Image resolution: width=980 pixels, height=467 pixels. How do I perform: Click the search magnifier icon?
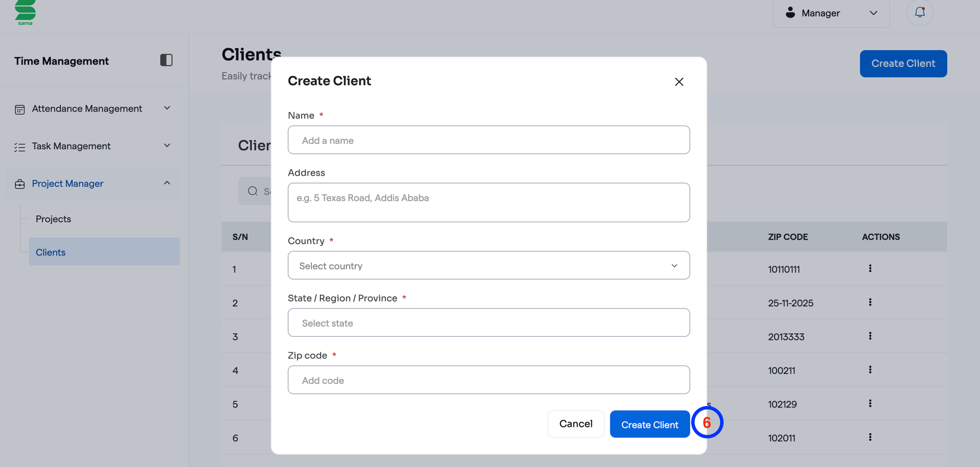pyautogui.click(x=252, y=191)
